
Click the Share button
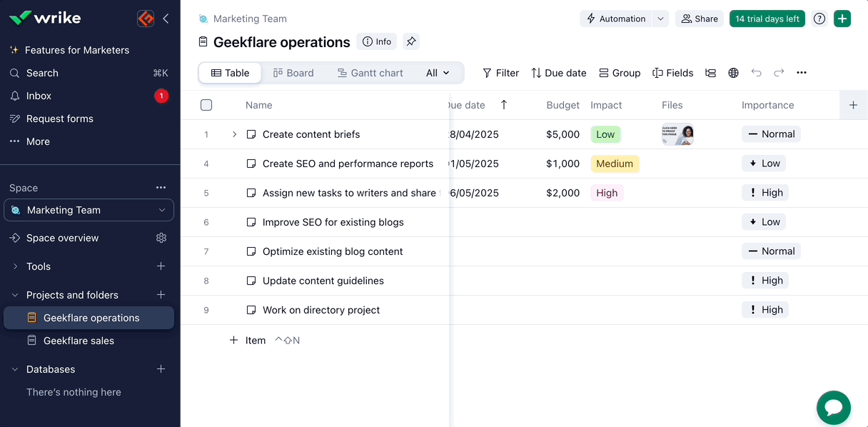tap(700, 19)
